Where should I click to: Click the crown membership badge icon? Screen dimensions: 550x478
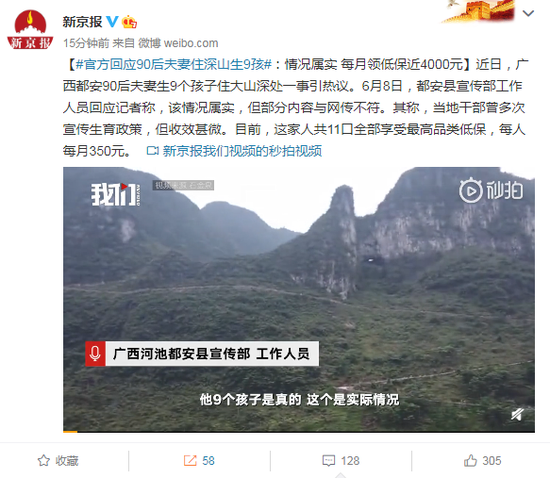click(129, 22)
